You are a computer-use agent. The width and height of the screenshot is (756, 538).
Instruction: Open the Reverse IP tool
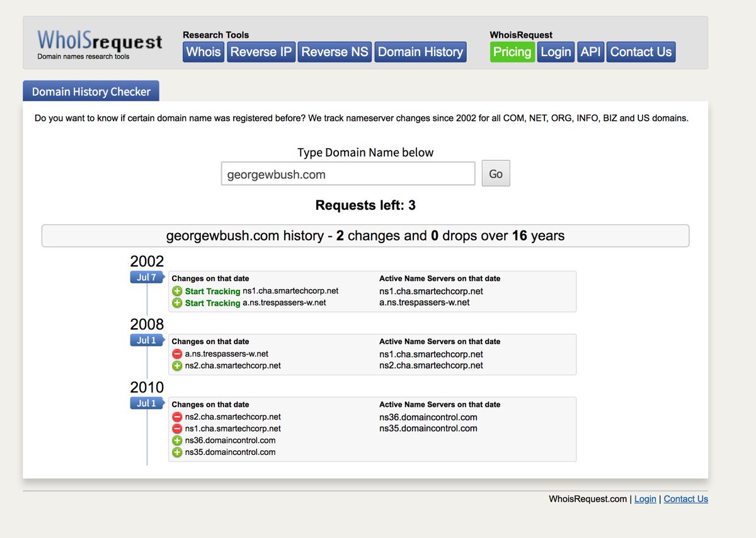pyautogui.click(x=261, y=52)
